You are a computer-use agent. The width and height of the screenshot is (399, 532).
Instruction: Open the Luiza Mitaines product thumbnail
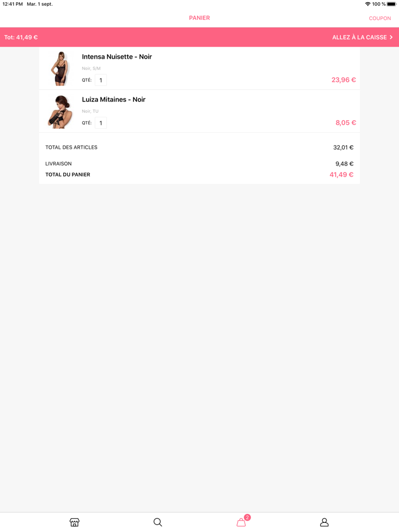coord(59,111)
